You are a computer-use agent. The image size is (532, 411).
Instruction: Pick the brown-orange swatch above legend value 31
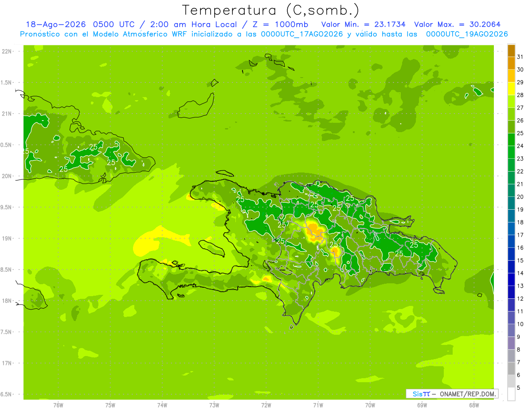click(x=511, y=51)
